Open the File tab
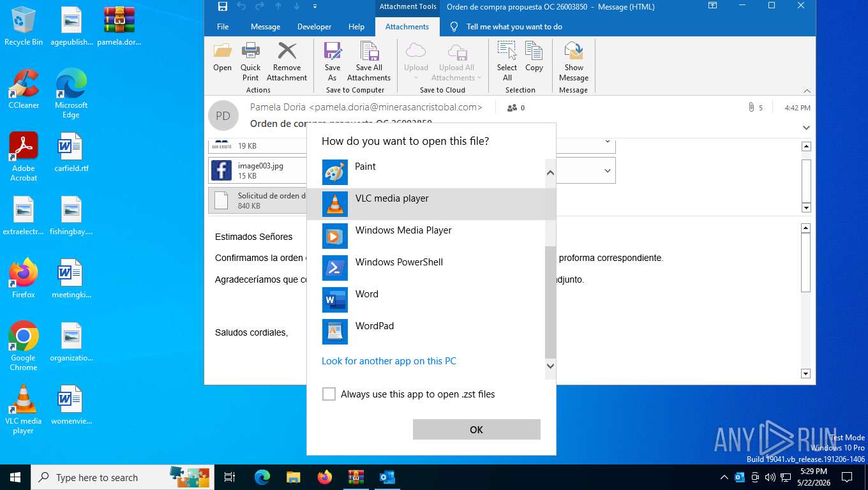This screenshot has width=868, height=490. coord(223,27)
